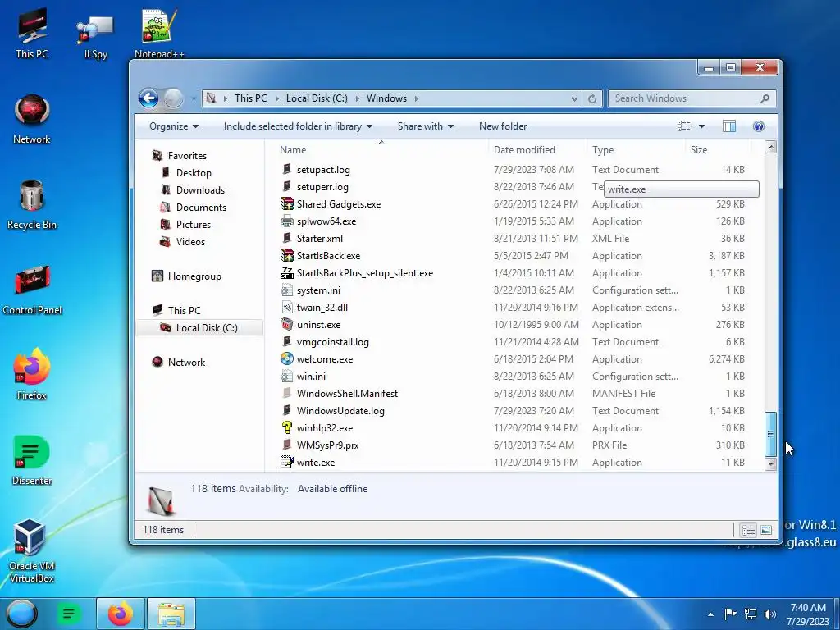Select the winhlp32.exe file icon
Image resolution: width=840 pixels, height=630 pixels.
[x=287, y=427]
